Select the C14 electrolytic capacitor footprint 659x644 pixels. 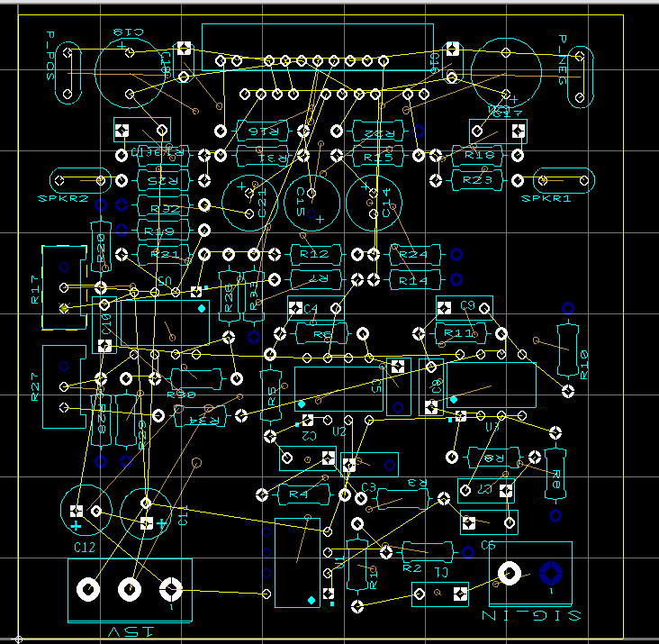click(x=374, y=203)
